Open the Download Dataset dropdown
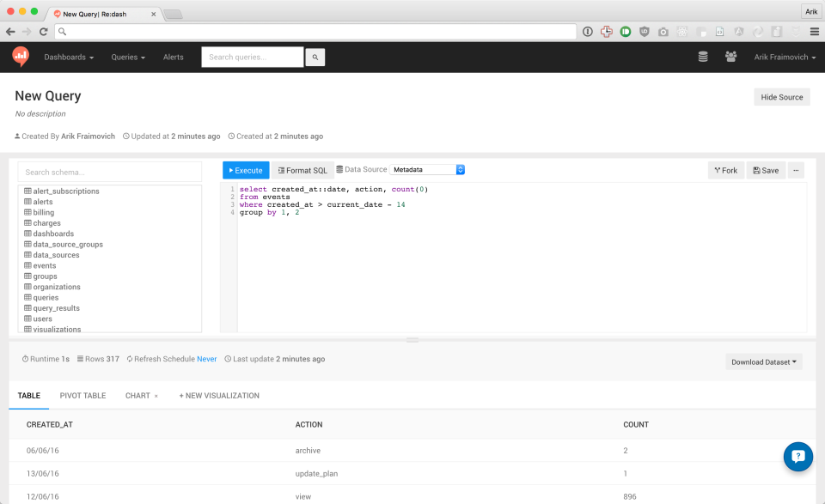This screenshot has height=504, width=825. click(763, 361)
